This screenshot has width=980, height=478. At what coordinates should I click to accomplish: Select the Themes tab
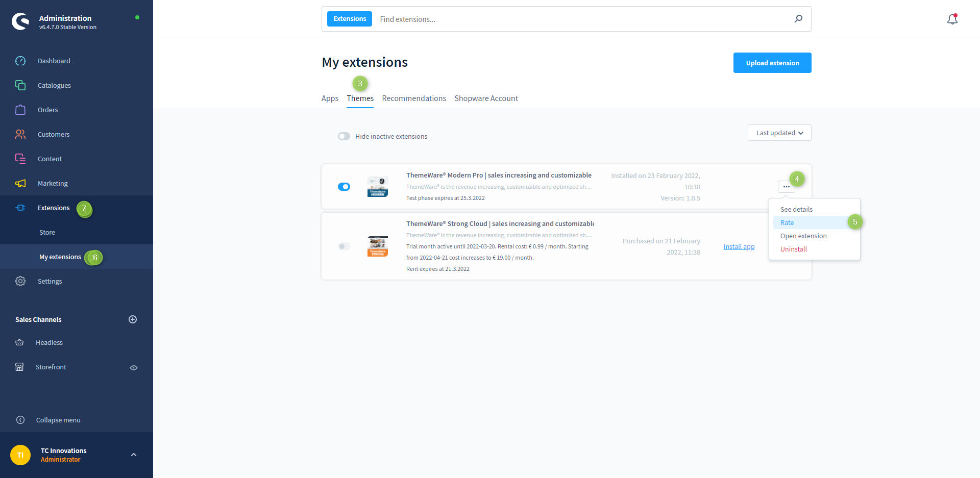point(360,98)
